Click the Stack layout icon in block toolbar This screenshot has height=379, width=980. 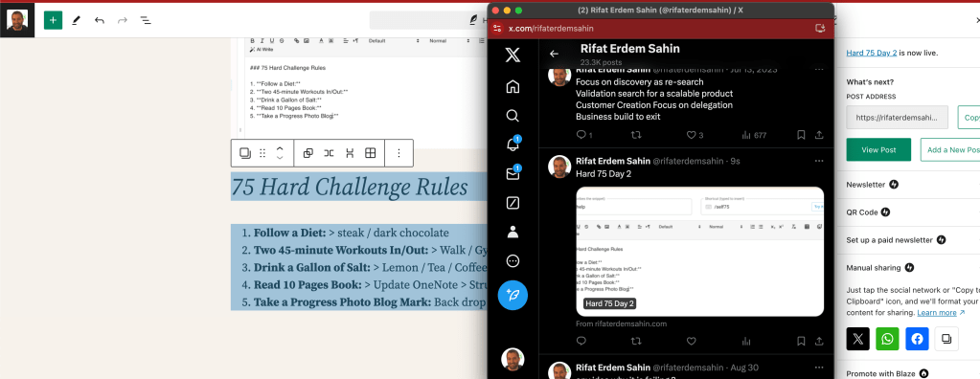(x=350, y=153)
